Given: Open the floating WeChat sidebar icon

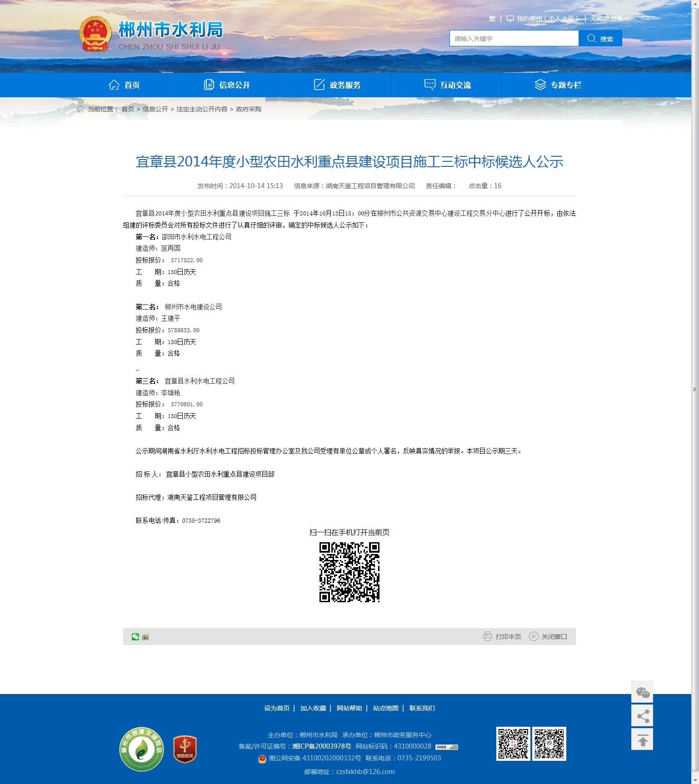Looking at the screenshot, I should pyautogui.click(x=642, y=692).
